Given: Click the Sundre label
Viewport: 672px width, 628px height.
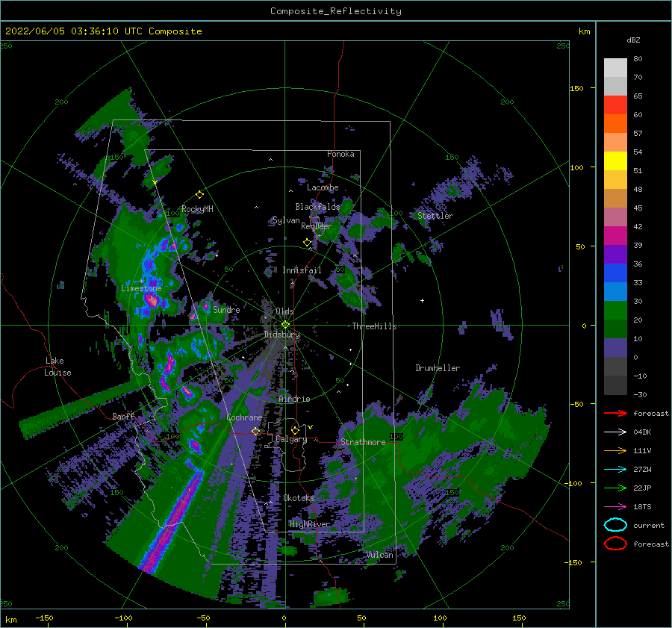Looking at the screenshot, I should pos(226,309).
